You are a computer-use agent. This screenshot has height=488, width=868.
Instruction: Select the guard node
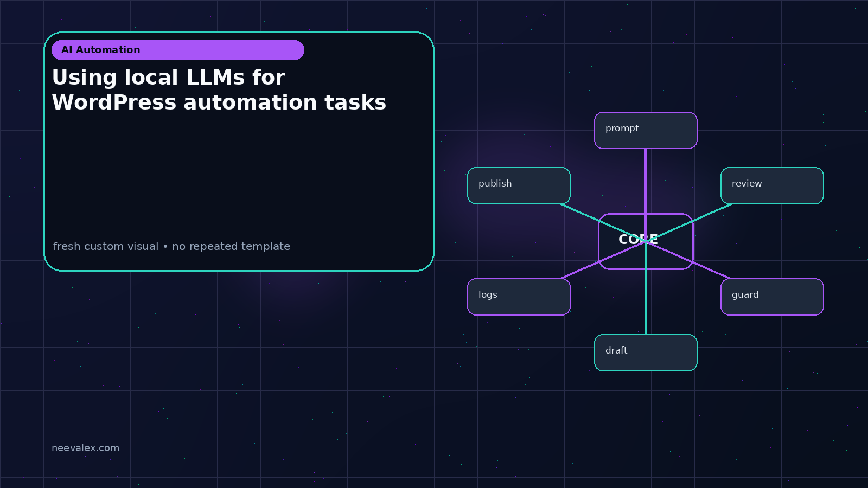[772, 297]
